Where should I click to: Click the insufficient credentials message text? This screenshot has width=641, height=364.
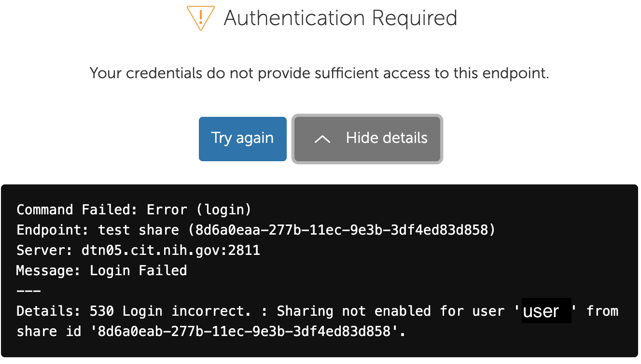pos(319,73)
